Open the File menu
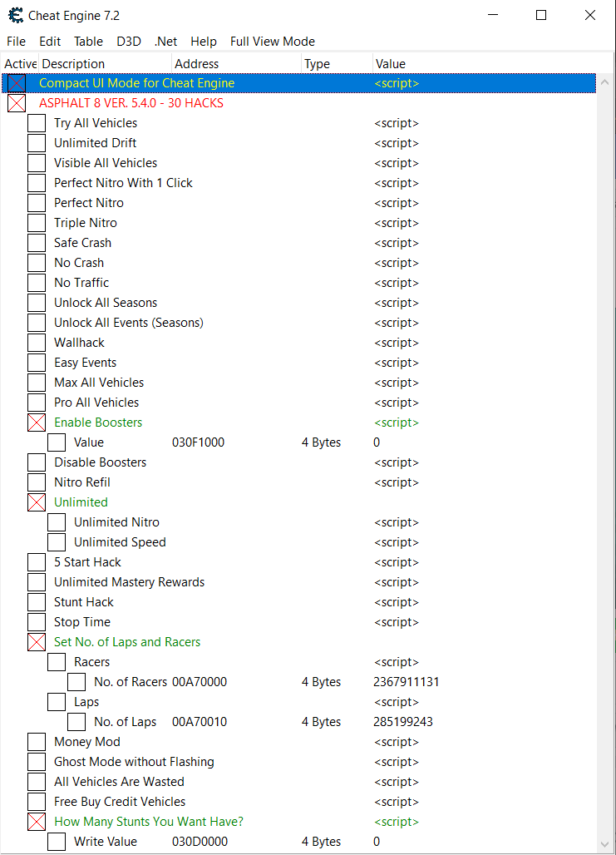 16,42
